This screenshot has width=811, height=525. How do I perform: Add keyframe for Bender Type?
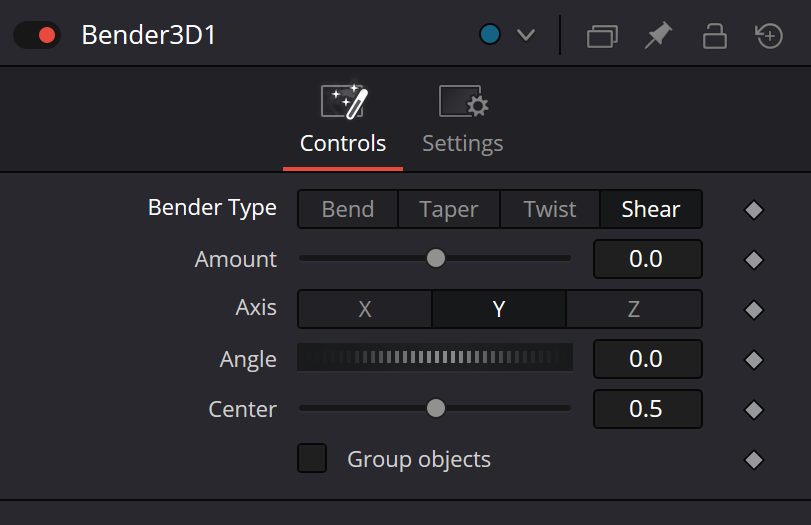click(754, 210)
